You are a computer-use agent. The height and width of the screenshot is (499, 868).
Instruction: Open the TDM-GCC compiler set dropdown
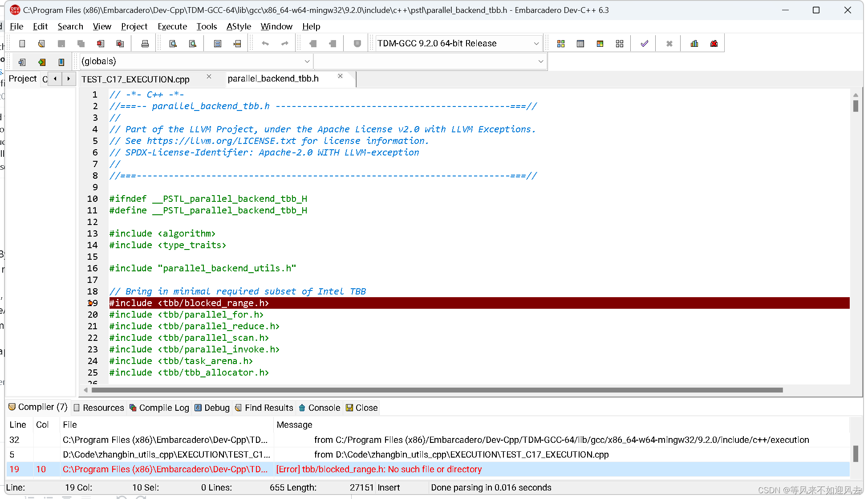point(536,44)
